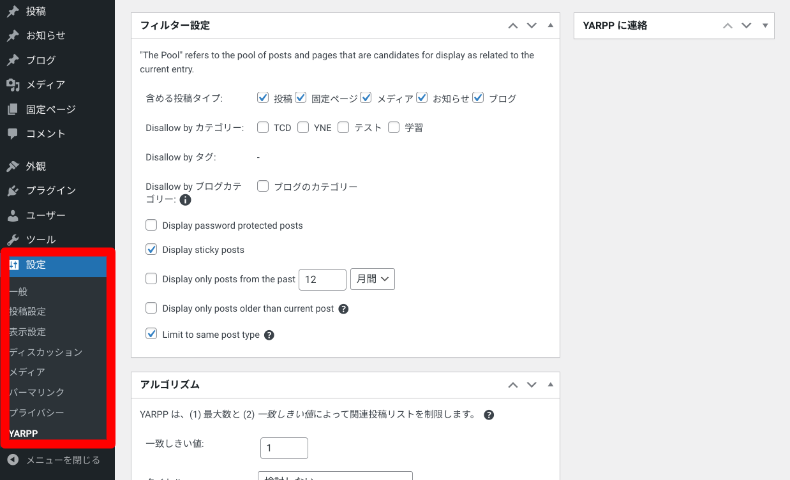Image resolution: width=790 pixels, height=480 pixels.
Task: Click the collapse-menu arrow icon
Action: [13, 460]
